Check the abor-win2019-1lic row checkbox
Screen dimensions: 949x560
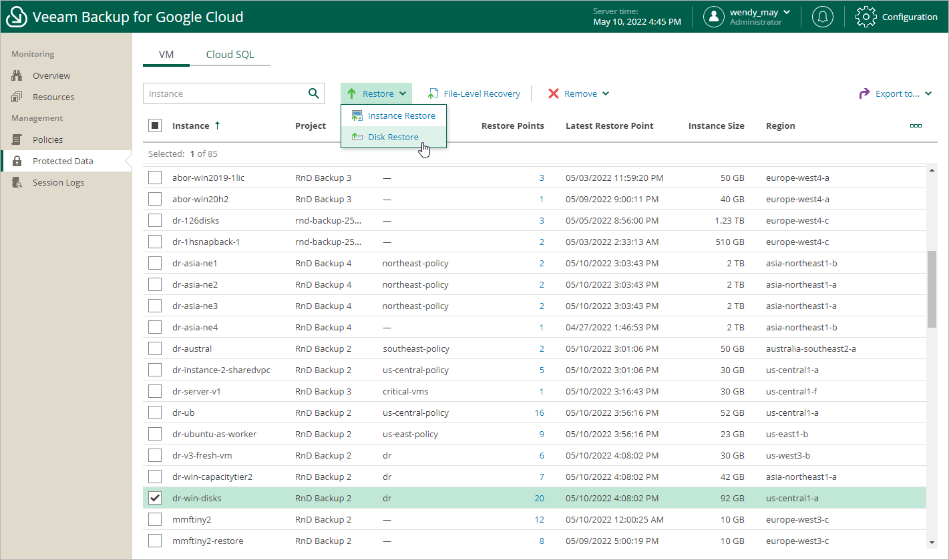coord(155,178)
